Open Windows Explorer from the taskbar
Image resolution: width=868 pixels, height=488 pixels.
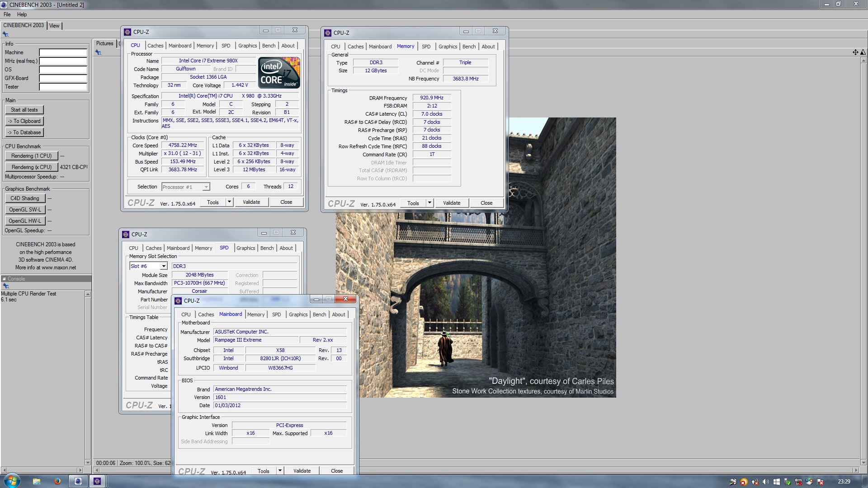37,481
